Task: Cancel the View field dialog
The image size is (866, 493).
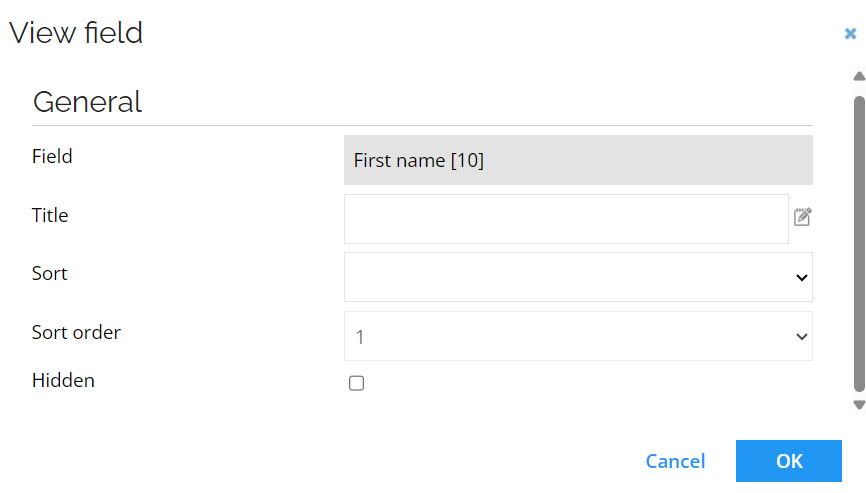Action: [675, 461]
